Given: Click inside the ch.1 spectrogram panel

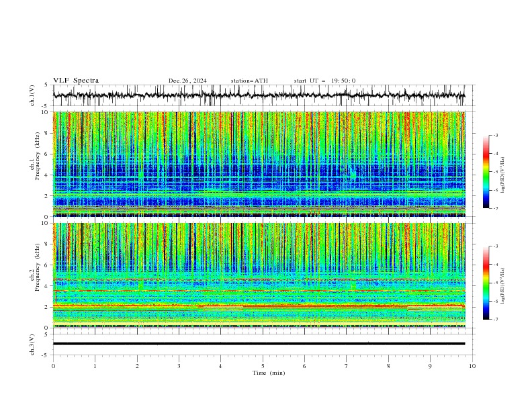Looking at the screenshot, I should pyautogui.click(x=259, y=164).
